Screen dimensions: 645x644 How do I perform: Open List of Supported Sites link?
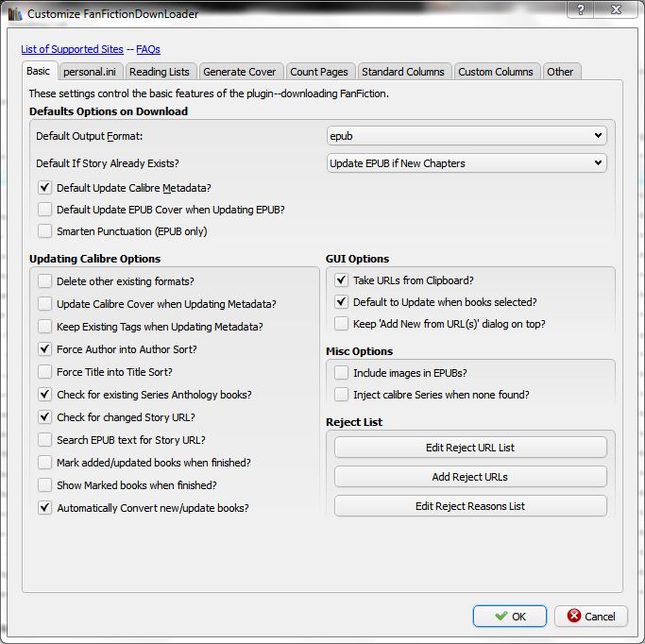(x=72, y=49)
